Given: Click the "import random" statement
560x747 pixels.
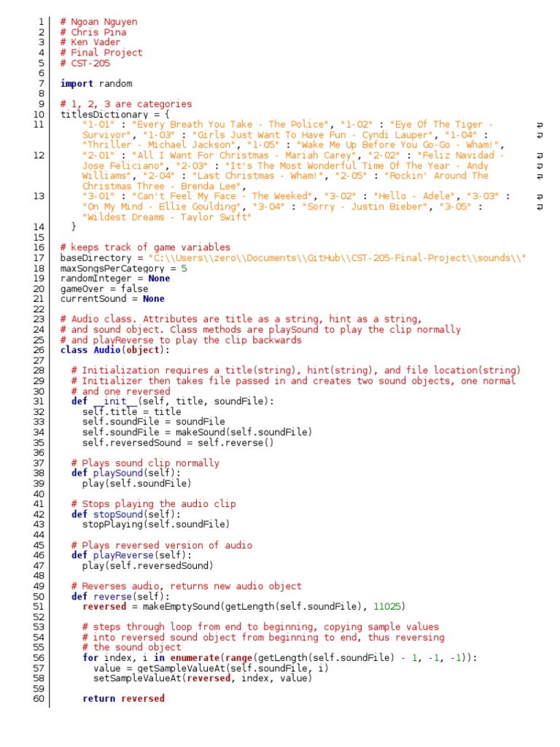Looking at the screenshot, I should 96,84.
